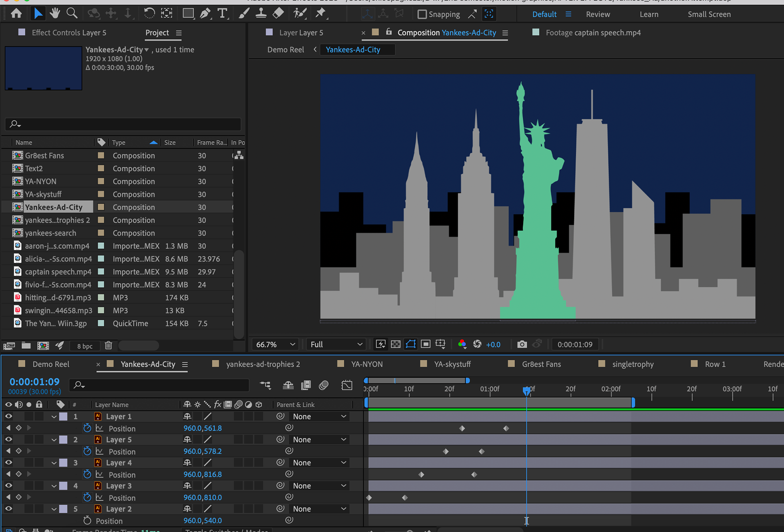Select the Puppet Pin tool
Image resolution: width=784 pixels, height=532 pixels.
(x=321, y=13)
